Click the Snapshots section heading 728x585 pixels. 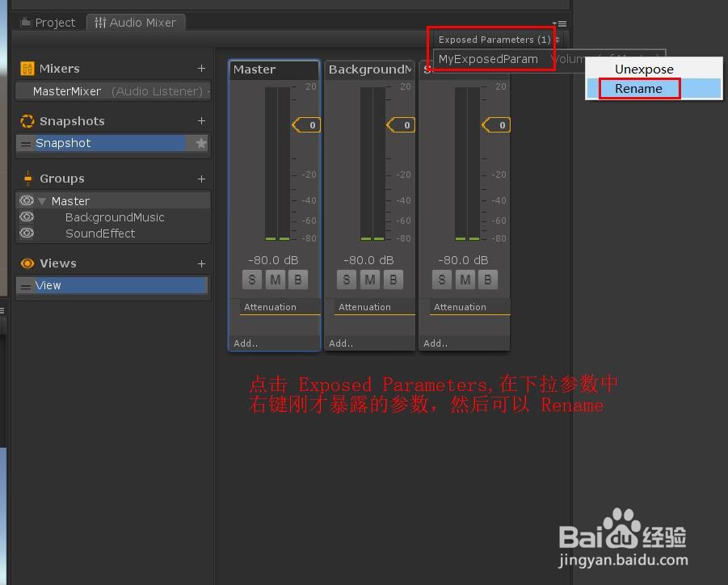click(72, 121)
